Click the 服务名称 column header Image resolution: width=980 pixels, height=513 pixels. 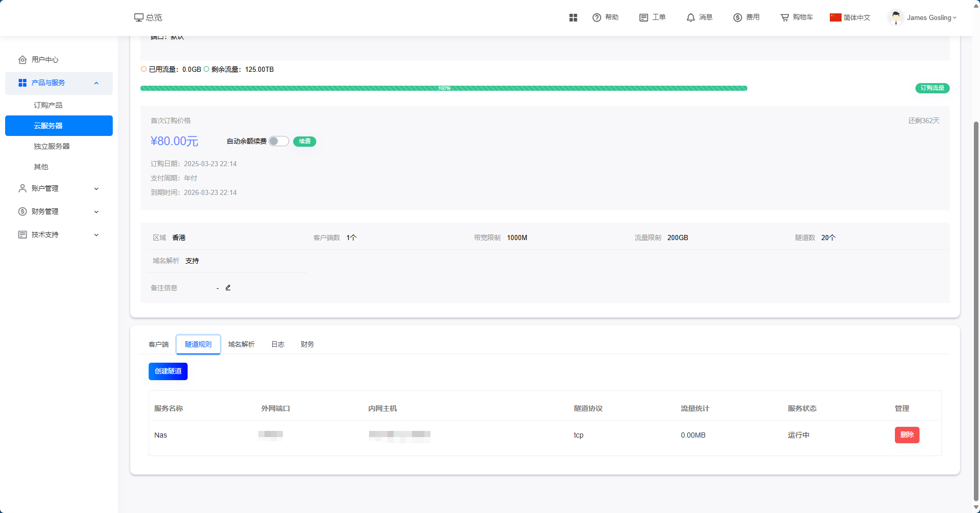[x=169, y=408]
